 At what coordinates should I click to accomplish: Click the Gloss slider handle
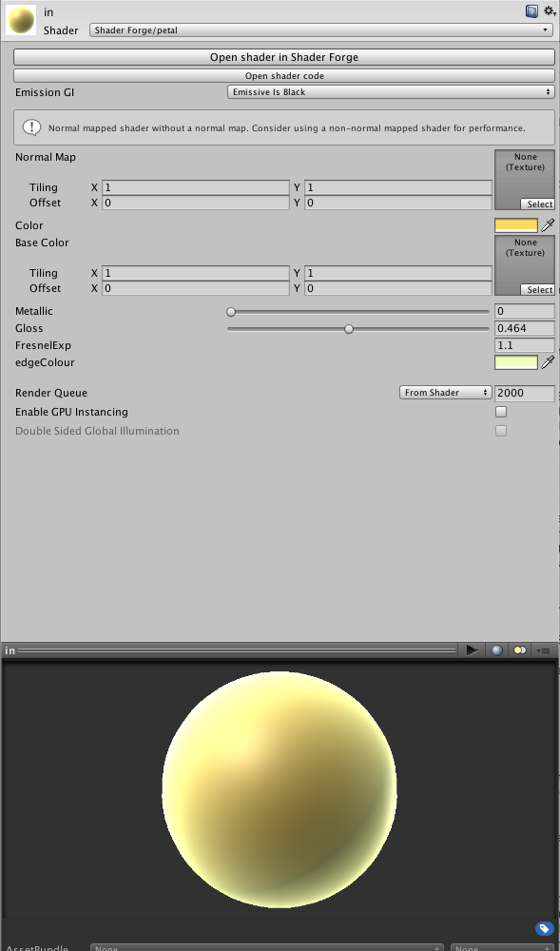(349, 329)
